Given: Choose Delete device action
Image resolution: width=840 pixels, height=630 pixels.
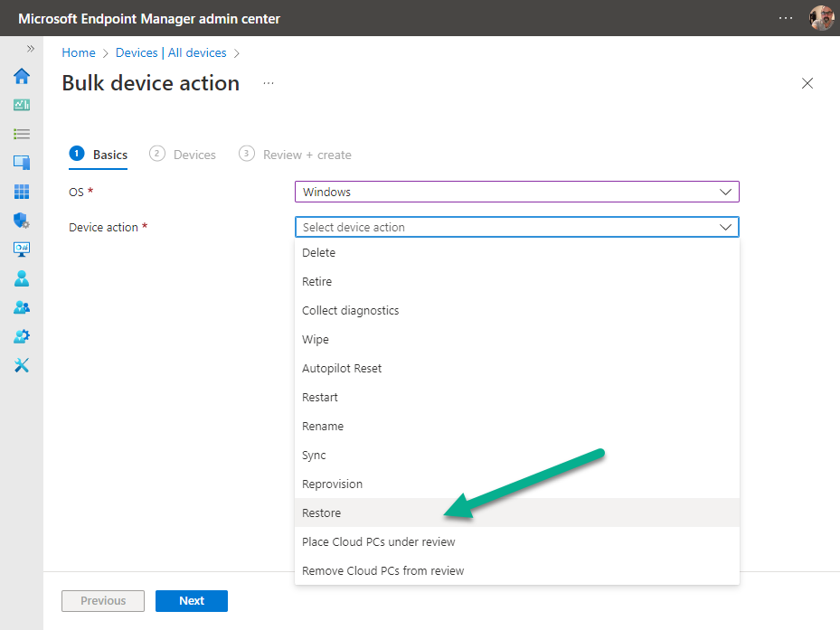Looking at the screenshot, I should click(x=517, y=252).
